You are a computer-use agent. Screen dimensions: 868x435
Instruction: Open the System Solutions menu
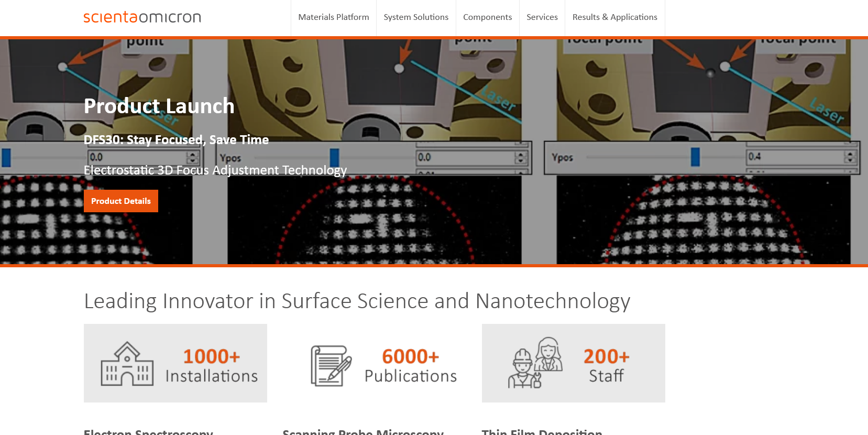[x=416, y=17]
